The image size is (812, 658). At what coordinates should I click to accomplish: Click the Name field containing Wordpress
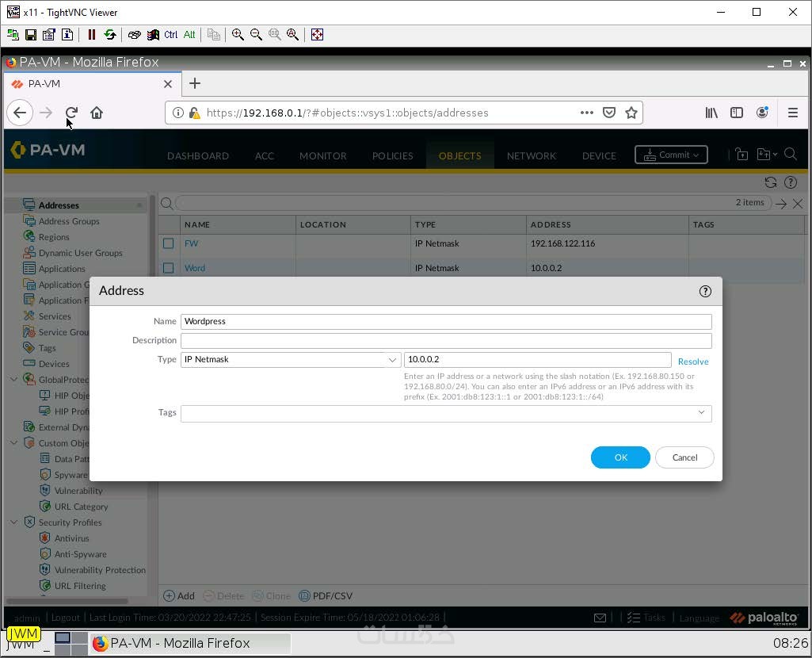tap(446, 321)
